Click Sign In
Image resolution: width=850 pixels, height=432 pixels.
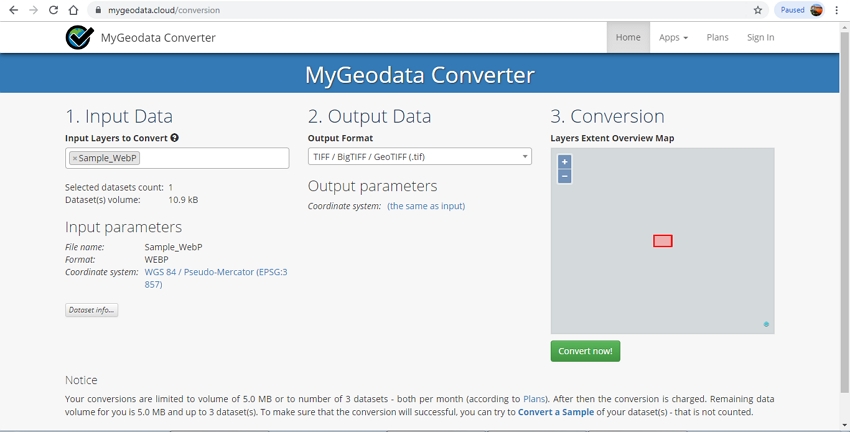click(760, 37)
